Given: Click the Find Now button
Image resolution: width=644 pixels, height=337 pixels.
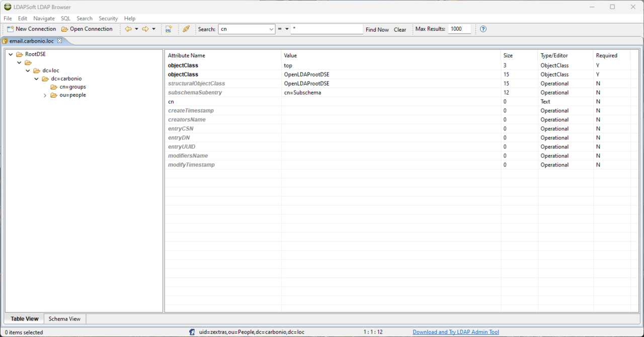Looking at the screenshot, I should tap(377, 30).
